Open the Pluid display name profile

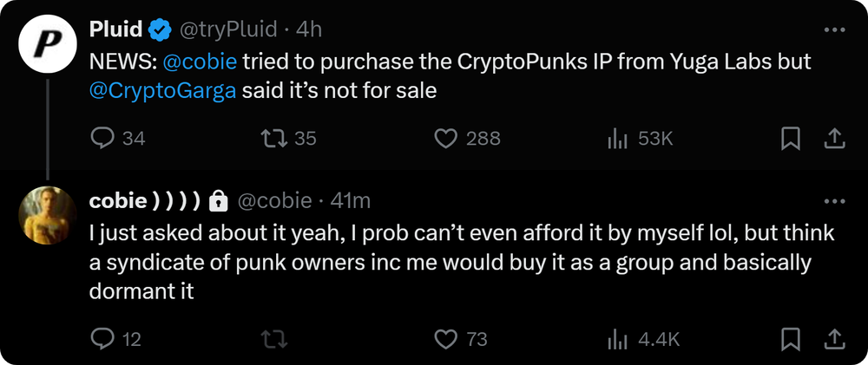pyautogui.click(x=115, y=29)
